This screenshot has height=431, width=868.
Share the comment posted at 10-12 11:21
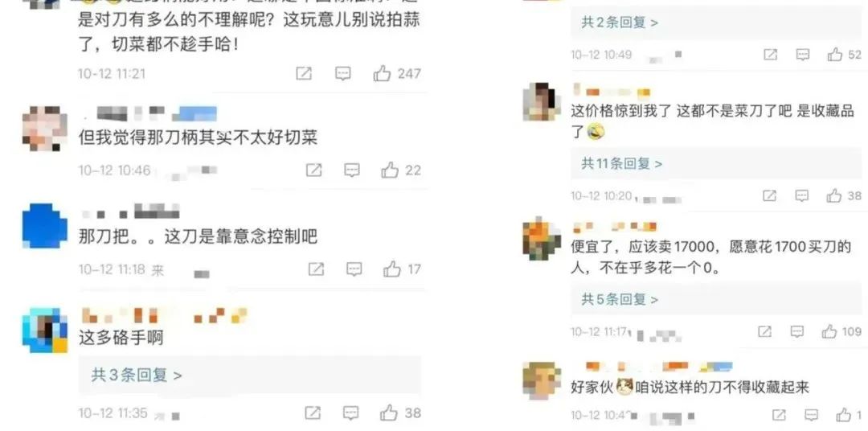pos(303,73)
